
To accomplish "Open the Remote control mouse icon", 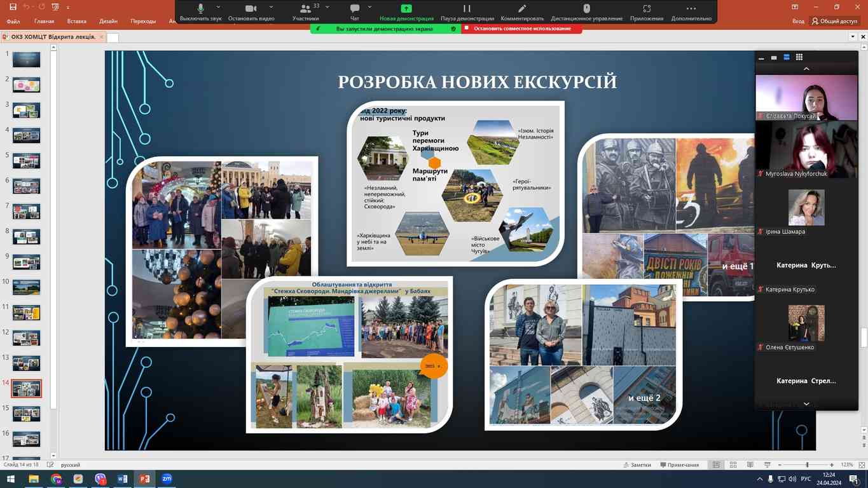I will pos(586,9).
